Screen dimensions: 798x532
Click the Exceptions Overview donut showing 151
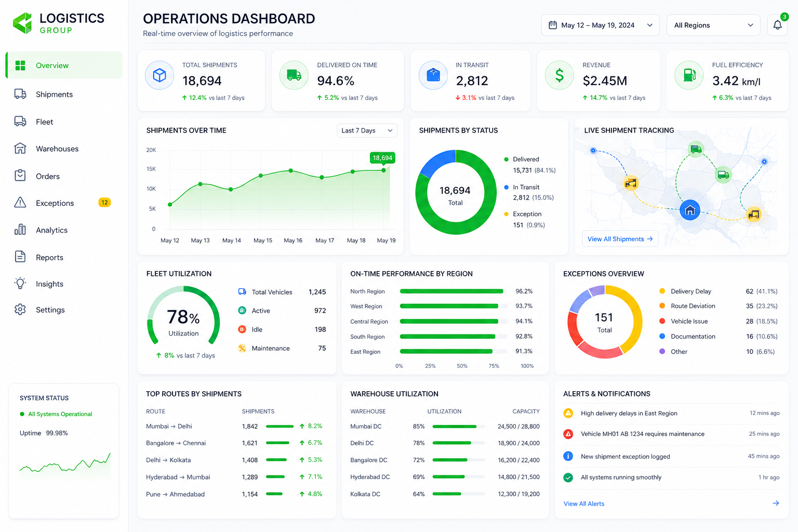604,322
